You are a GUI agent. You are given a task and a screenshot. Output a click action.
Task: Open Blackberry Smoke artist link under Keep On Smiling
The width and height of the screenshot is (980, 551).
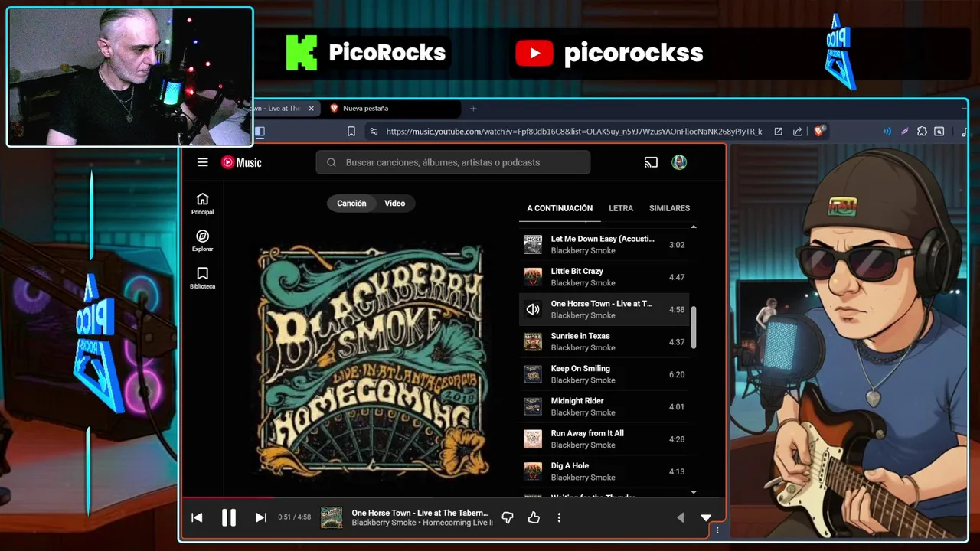(583, 380)
